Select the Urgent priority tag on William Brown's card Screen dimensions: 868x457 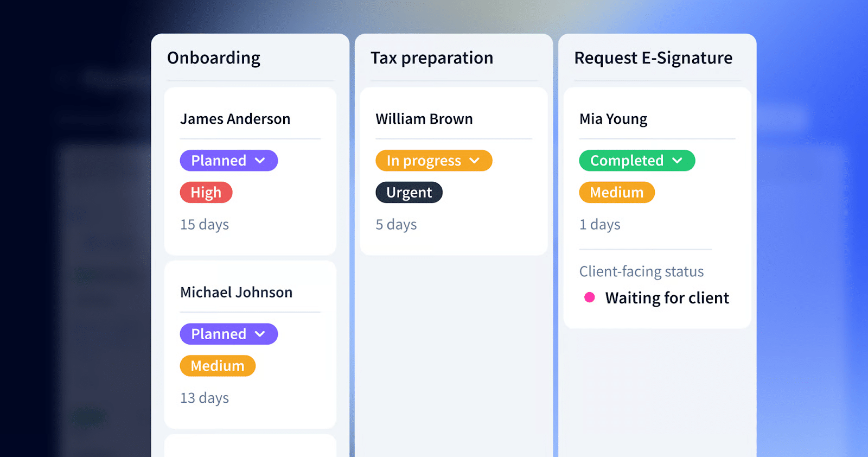(409, 192)
